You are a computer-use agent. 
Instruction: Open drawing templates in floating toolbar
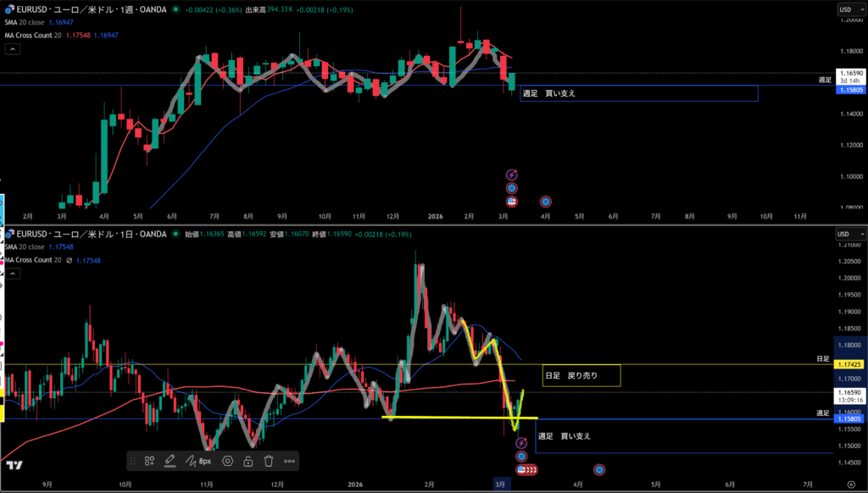click(x=149, y=461)
